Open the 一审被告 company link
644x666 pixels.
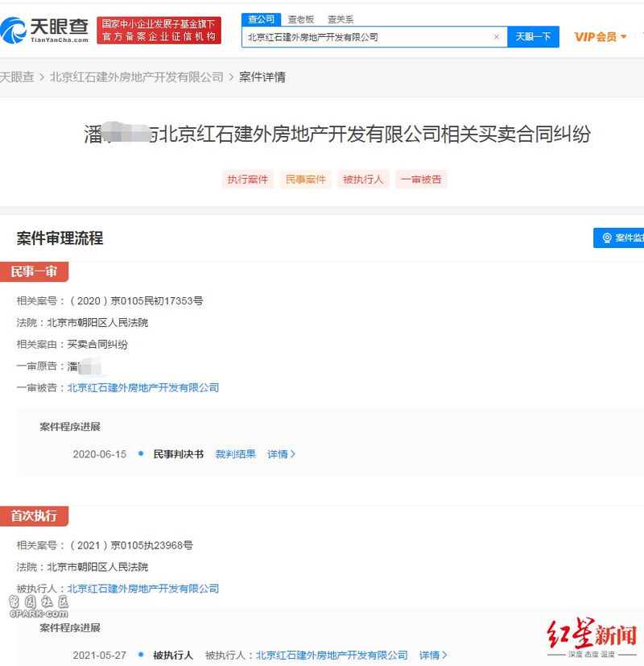pyautogui.click(x=143, y=388)
